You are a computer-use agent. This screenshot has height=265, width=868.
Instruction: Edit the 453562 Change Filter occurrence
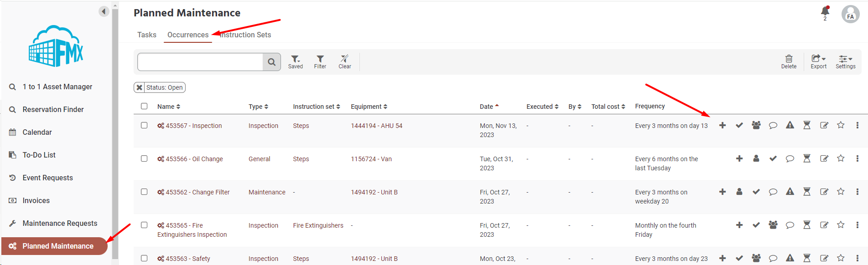824,192
